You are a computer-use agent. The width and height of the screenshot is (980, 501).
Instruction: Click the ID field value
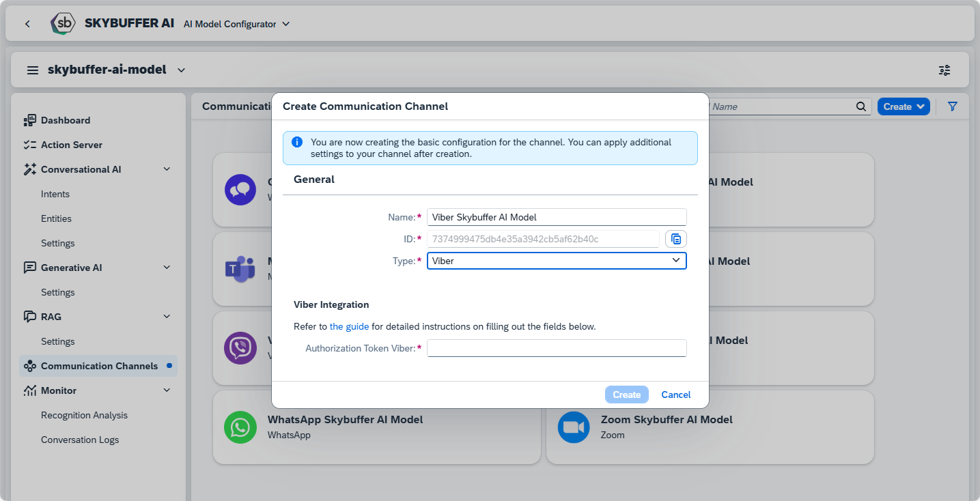543,239
